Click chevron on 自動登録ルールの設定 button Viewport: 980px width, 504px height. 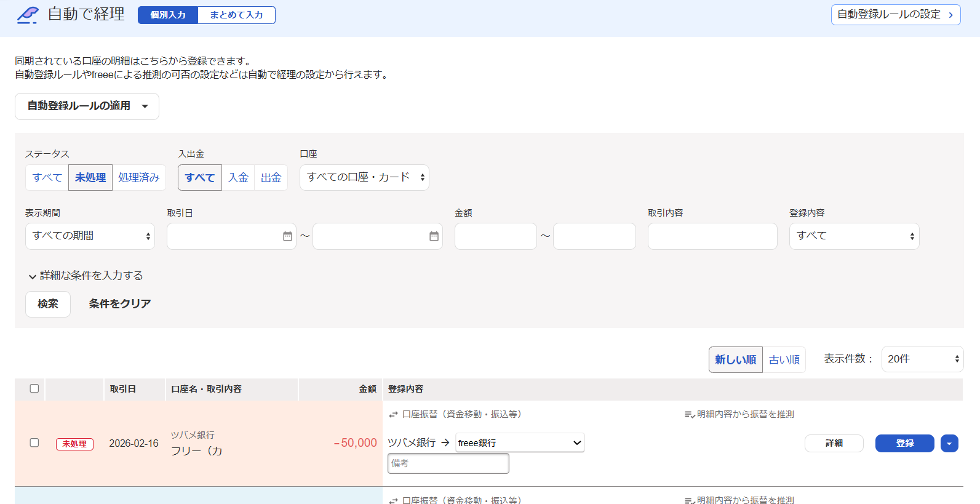950,15
